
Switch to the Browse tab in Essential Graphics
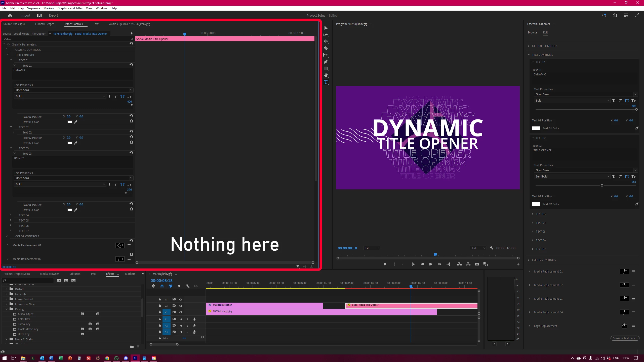[x=533, y=32]
